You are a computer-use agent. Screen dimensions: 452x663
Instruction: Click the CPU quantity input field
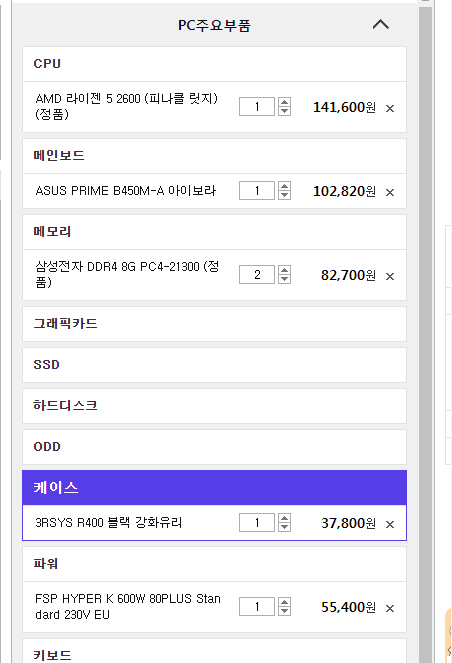(257, 107)
